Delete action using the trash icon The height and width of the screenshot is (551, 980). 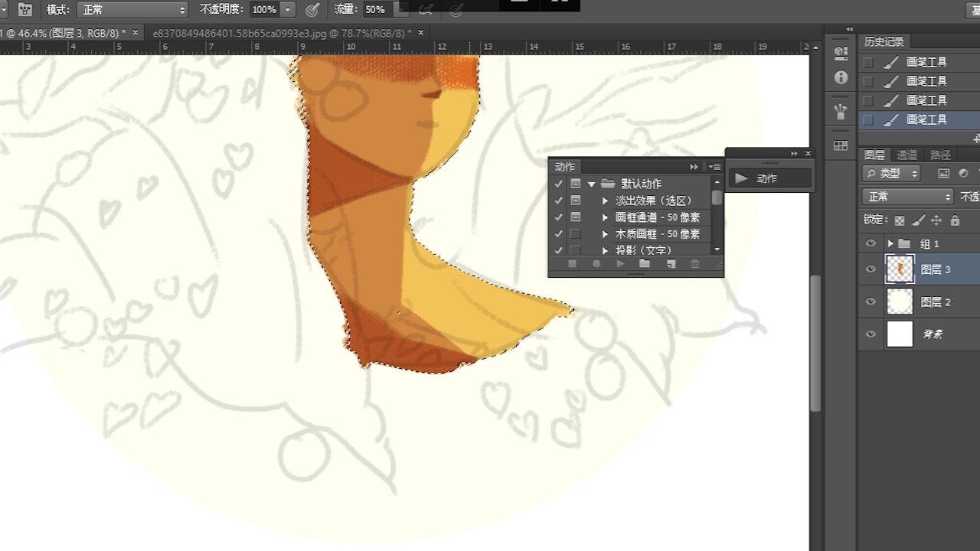click(695, 264)
